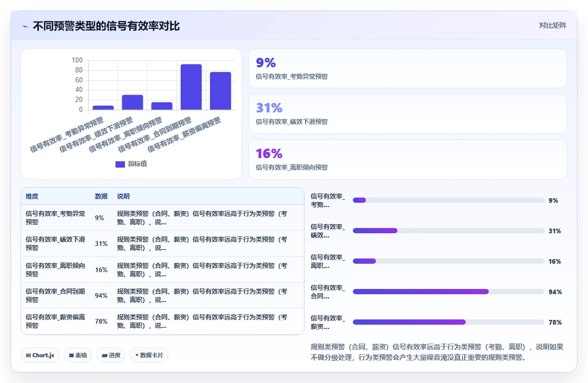Click the 94% progress bar for 合同
588x383 pixels.
(448, 292)
